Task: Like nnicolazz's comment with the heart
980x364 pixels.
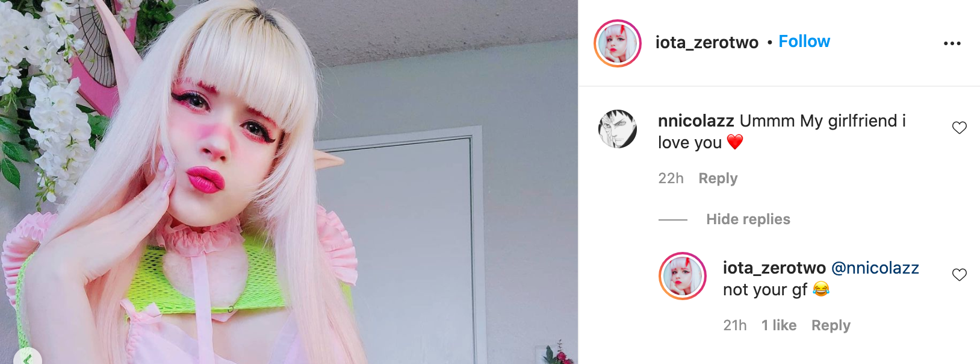Action: (959, 128)
